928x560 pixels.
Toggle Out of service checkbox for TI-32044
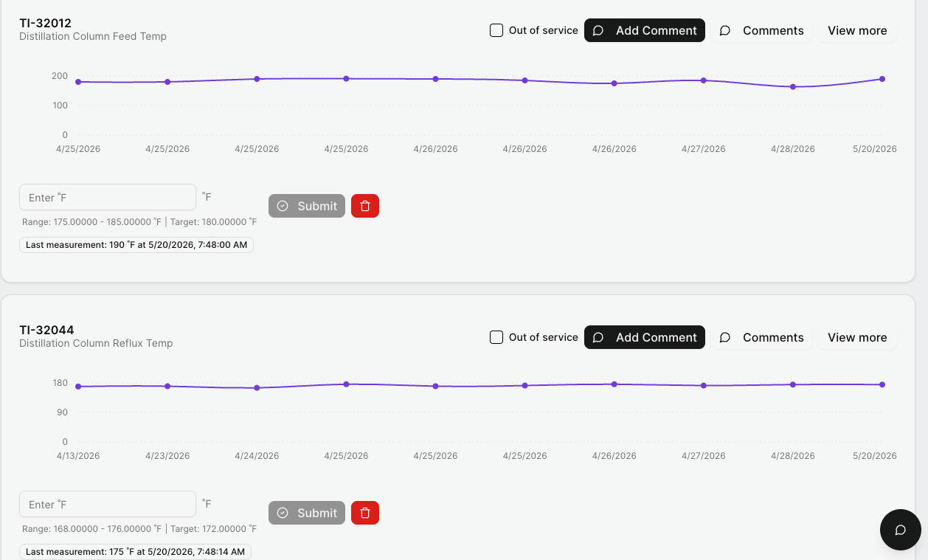pyautogui.click(x=496, y=337)
